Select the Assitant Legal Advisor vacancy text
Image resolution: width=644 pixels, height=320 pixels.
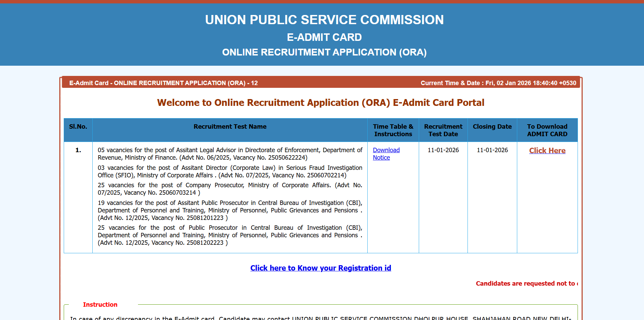[230, 154]
